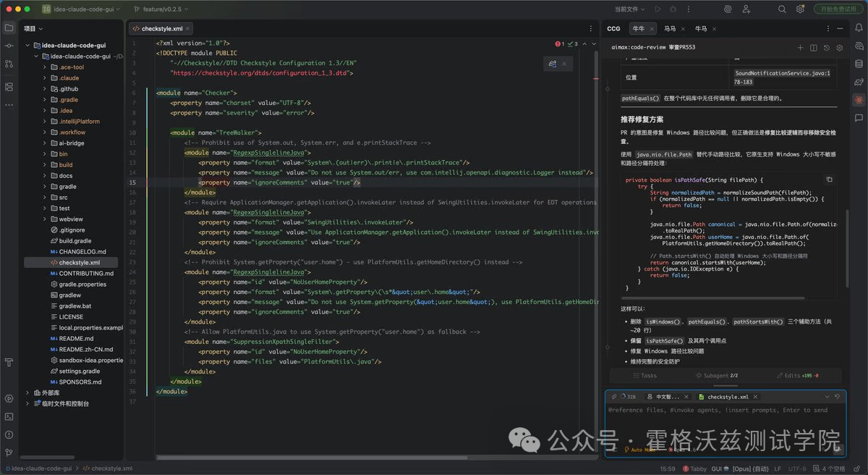Viewport: 868px width, 475px height.
Task: Open the 当前文件 run configuration dropdown
Action: [x=629, y=9]
